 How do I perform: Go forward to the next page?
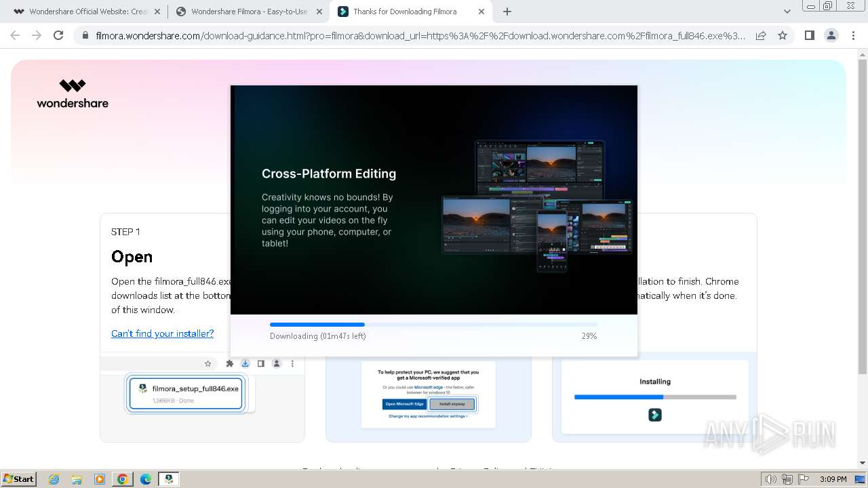[x=37, y=35]
